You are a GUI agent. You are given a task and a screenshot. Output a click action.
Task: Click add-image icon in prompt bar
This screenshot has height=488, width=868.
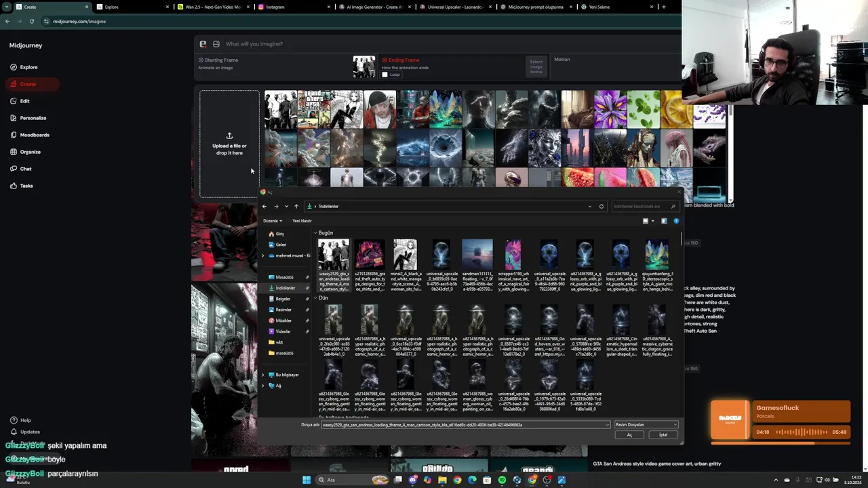(203, 44)
